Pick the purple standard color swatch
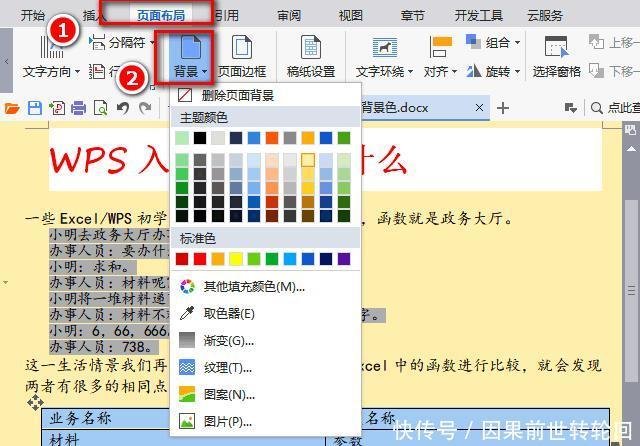 tap(344, 259)
